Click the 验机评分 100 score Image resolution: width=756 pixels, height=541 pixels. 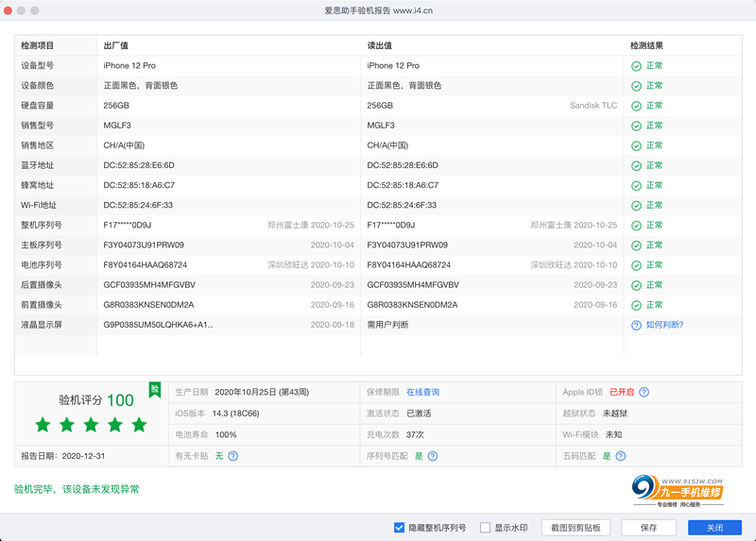96,400
